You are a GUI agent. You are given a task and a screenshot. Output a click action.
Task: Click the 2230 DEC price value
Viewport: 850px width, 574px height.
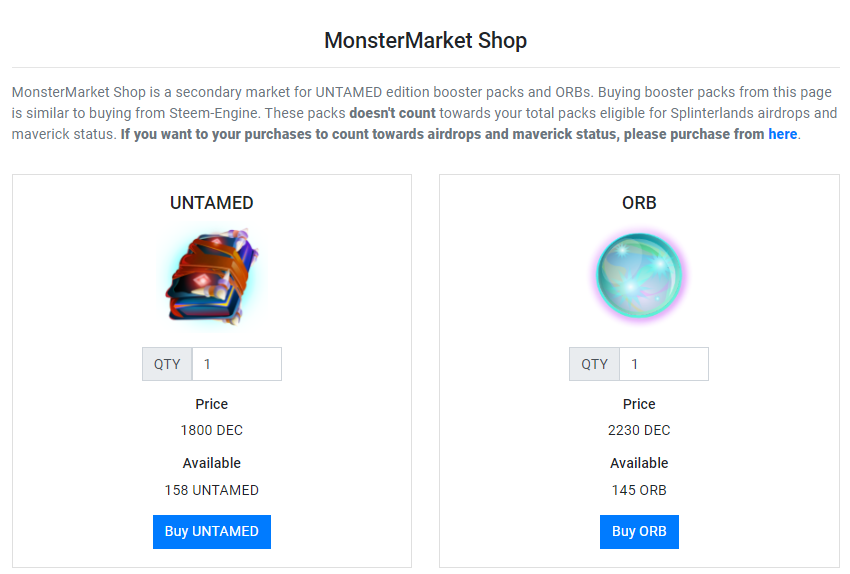click(x=639, y=431)
